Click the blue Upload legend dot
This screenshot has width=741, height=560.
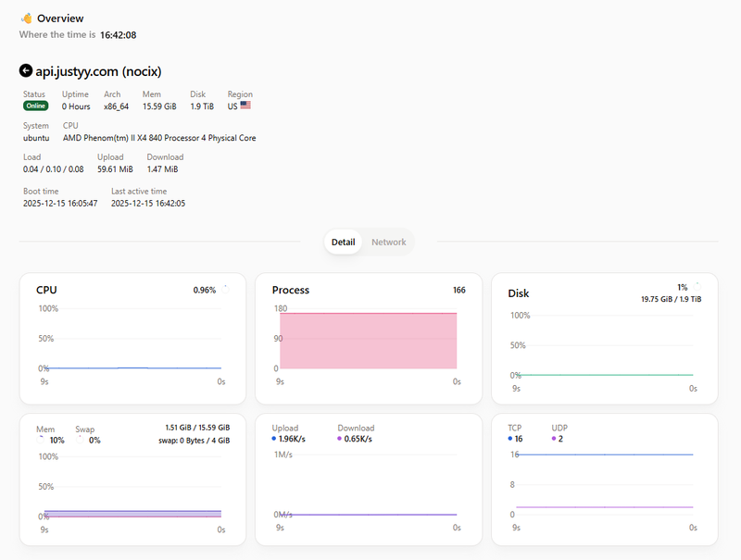coord(274,439)
